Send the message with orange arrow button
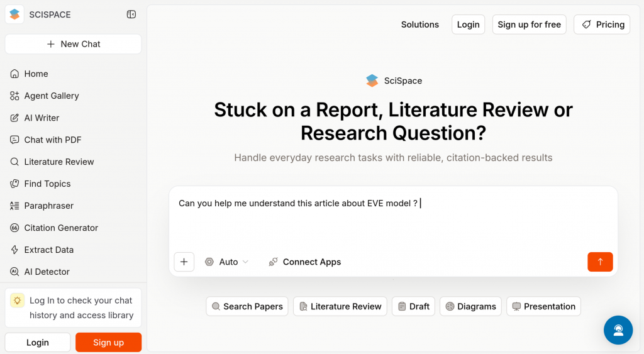The image size is (644, 354). point(600,262)
